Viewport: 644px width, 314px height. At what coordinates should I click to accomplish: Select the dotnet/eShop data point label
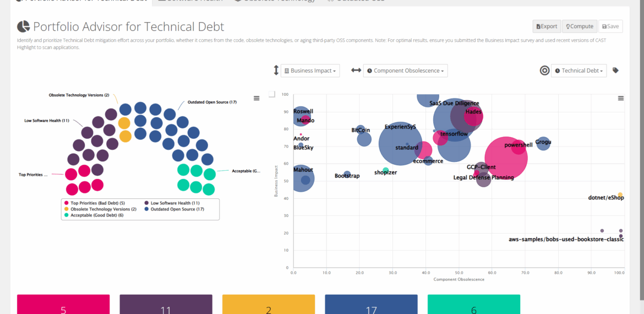pos(606,198)
